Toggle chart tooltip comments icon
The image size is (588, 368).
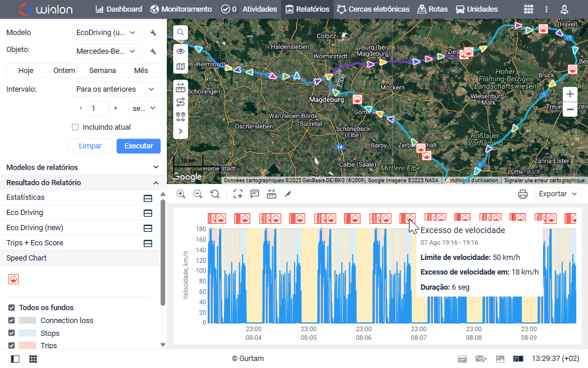click(254, 194)
